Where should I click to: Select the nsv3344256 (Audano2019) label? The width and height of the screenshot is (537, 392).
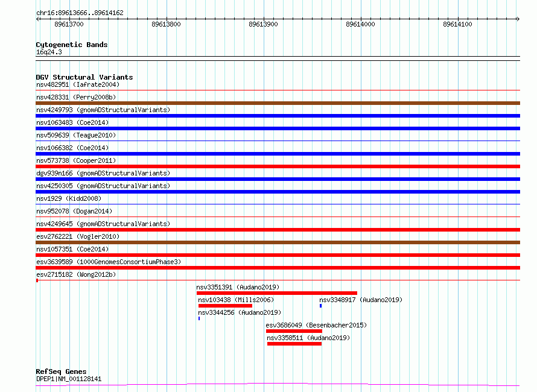click(x=240, y=312)
